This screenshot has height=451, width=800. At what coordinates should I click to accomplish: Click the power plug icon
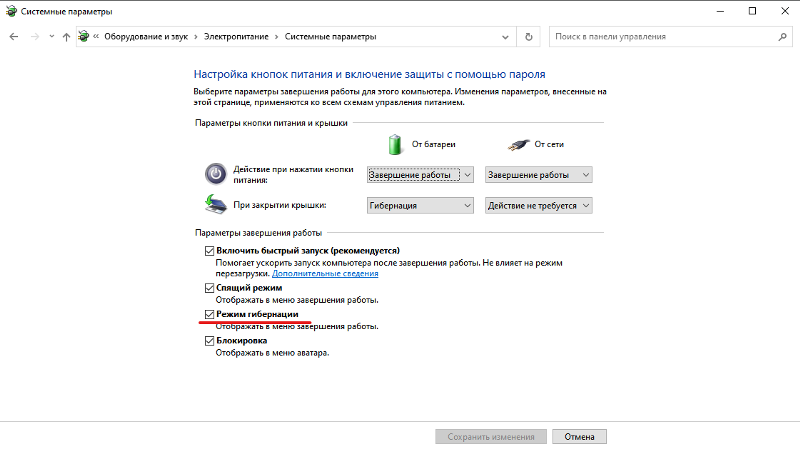[x=518, y=143]
